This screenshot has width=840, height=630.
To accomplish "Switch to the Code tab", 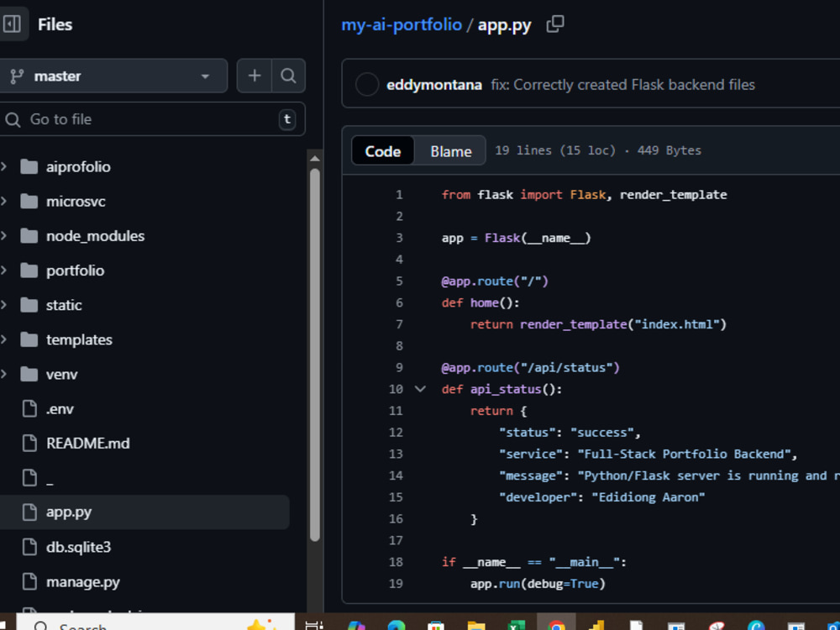I will pos(383,151).
